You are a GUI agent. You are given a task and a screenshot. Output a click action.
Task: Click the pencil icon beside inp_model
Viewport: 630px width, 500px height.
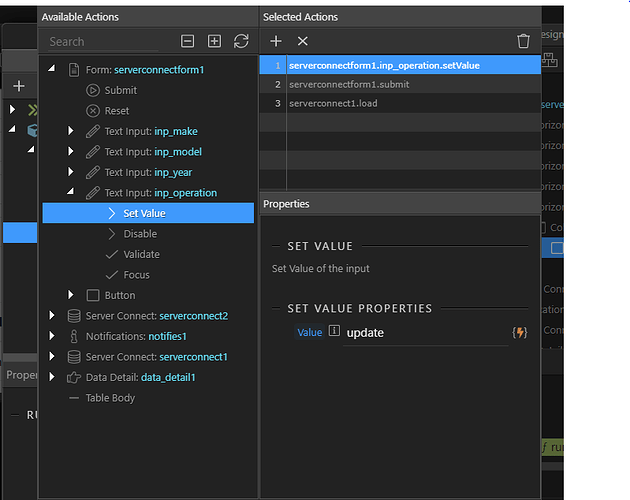(93, 152)
